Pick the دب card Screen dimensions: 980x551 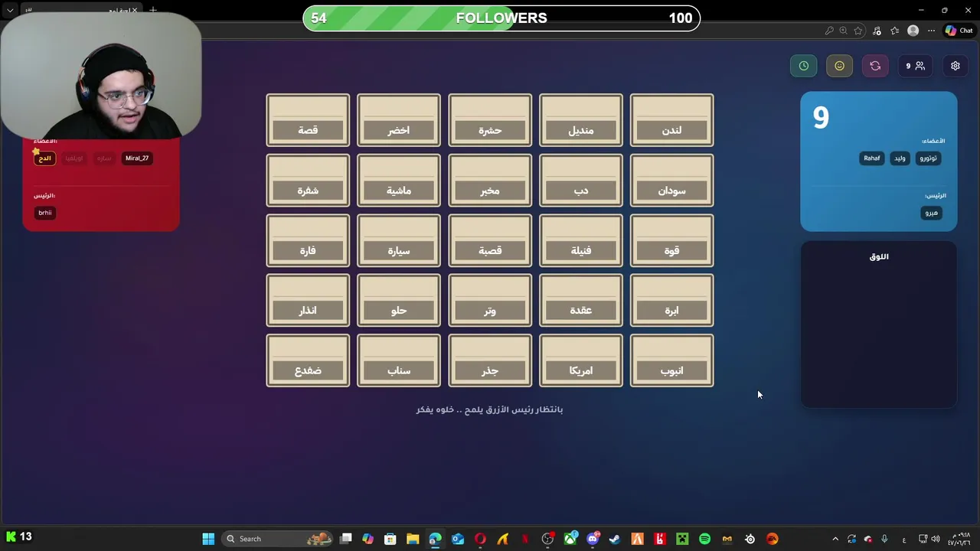580,181
